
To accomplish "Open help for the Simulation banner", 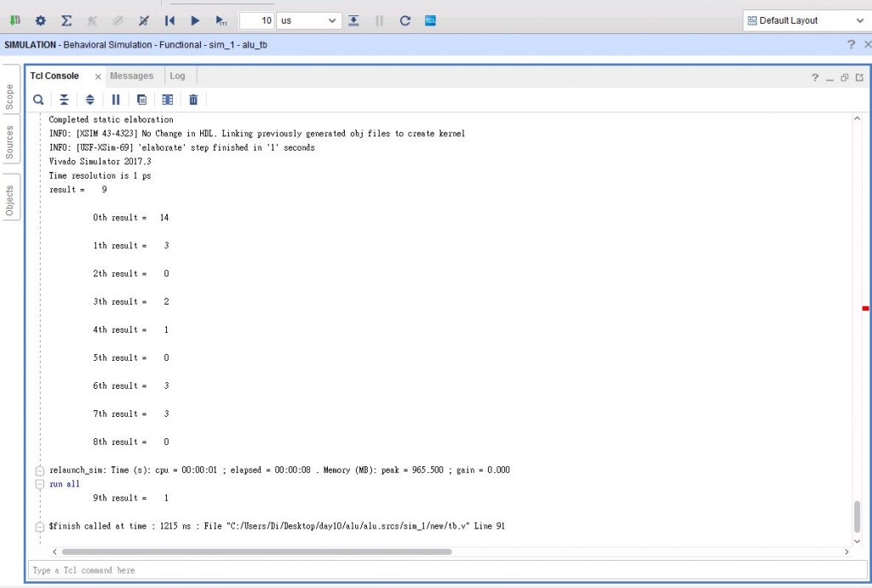I will tap(851, 44).
